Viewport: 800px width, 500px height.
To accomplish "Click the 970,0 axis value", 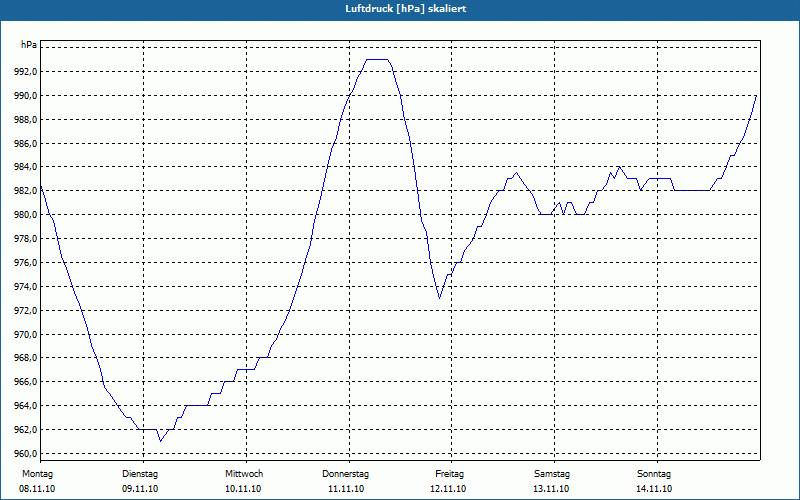I will 25,335.
